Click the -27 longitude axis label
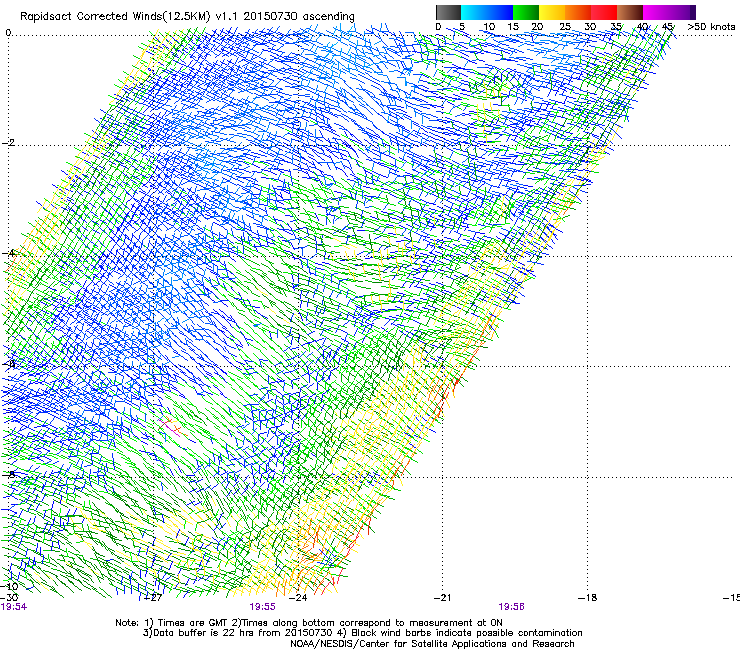The width and height of the screenshot is (740, 650). click(153, 598)
